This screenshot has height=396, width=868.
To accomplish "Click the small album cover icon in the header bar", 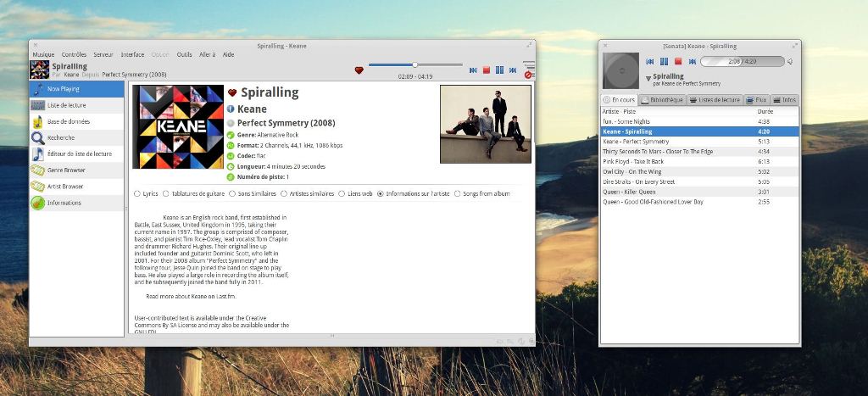I will click(39, 70).
